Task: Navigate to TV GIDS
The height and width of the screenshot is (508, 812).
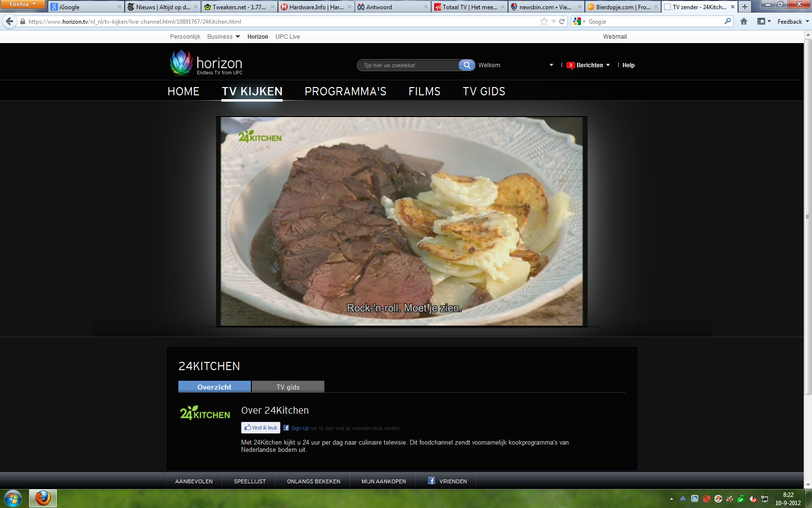Action: click(484, 91)
